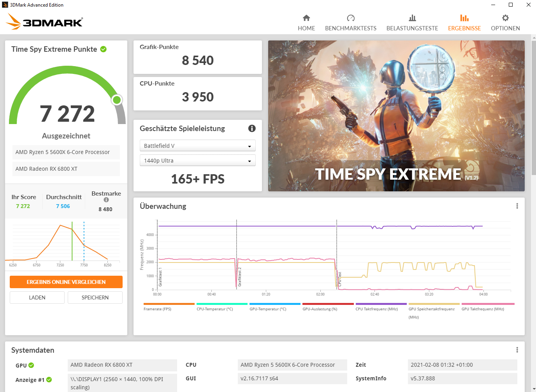Open the Battlefield V game dropdown
The image size is (536, 392).
[197, 145]
